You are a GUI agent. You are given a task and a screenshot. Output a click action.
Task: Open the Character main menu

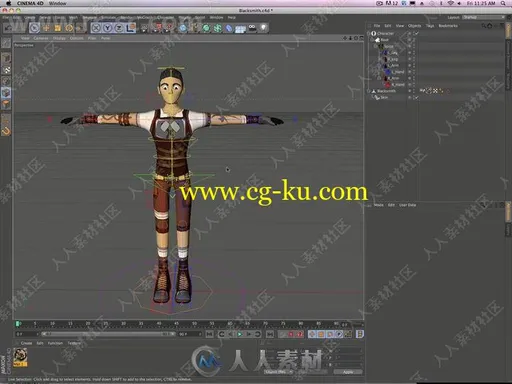pyautogui.click(x=165, y=17)
